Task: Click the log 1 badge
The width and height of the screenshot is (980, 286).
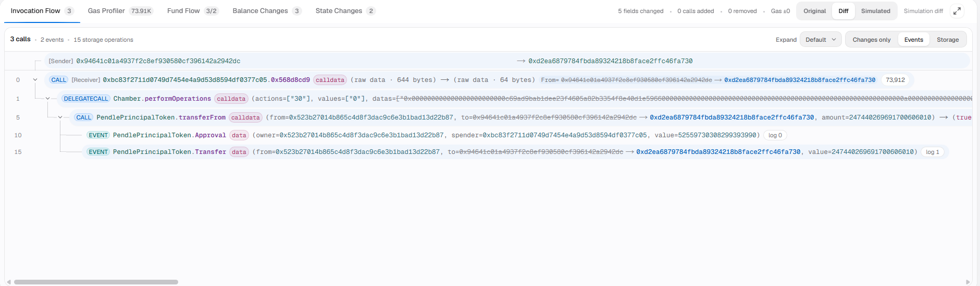Action: pyautogui.click(x=932, y=152)
